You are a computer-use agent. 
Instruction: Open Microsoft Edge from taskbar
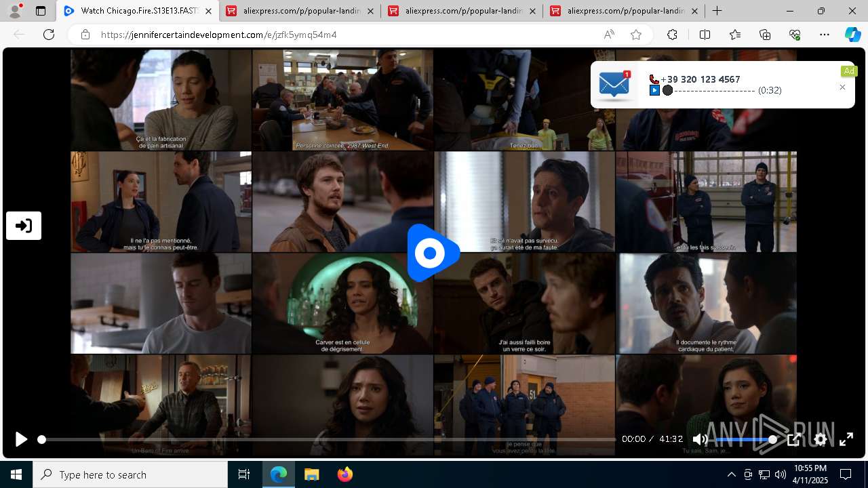279,474
